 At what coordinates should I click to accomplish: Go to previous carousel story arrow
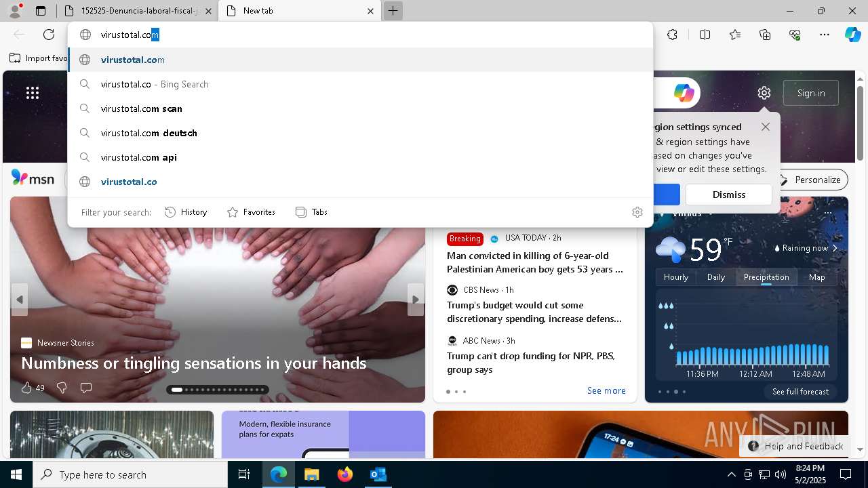click(20, 300)
